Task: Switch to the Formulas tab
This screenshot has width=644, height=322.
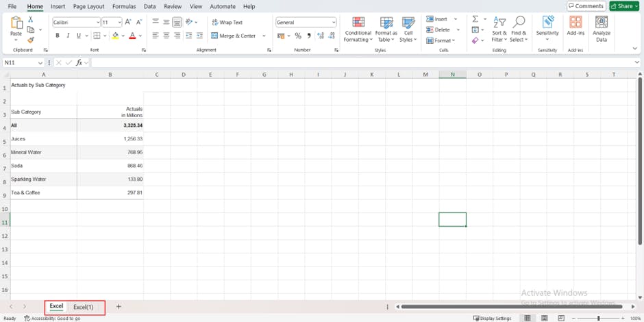Action: coord(124,7)
